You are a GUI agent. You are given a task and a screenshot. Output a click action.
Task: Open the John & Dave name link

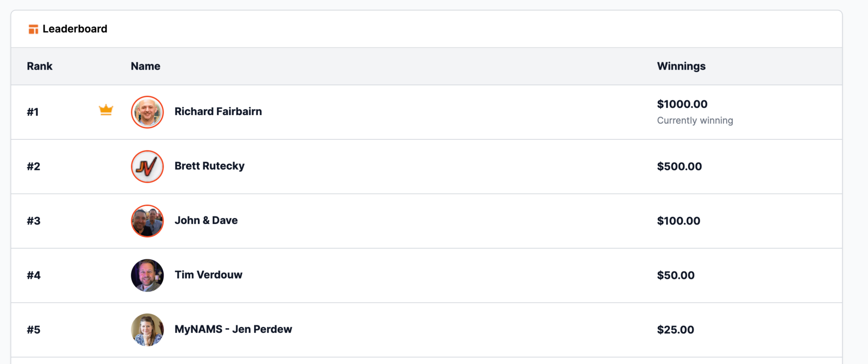(x=206, y=220)
